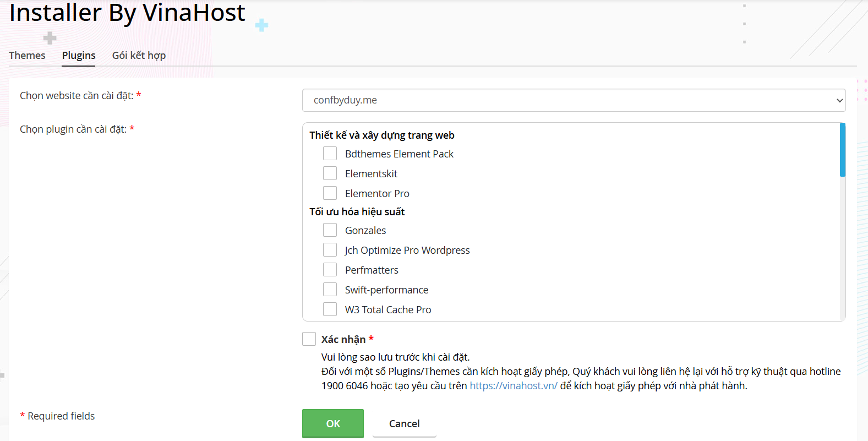Click the W3 Total Cache Pro label

tap(388, 310)
